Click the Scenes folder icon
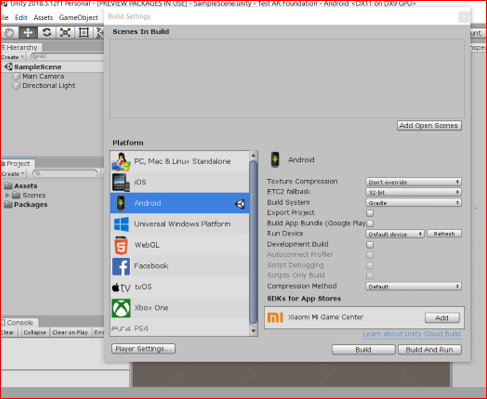 (x=17, y=195)
